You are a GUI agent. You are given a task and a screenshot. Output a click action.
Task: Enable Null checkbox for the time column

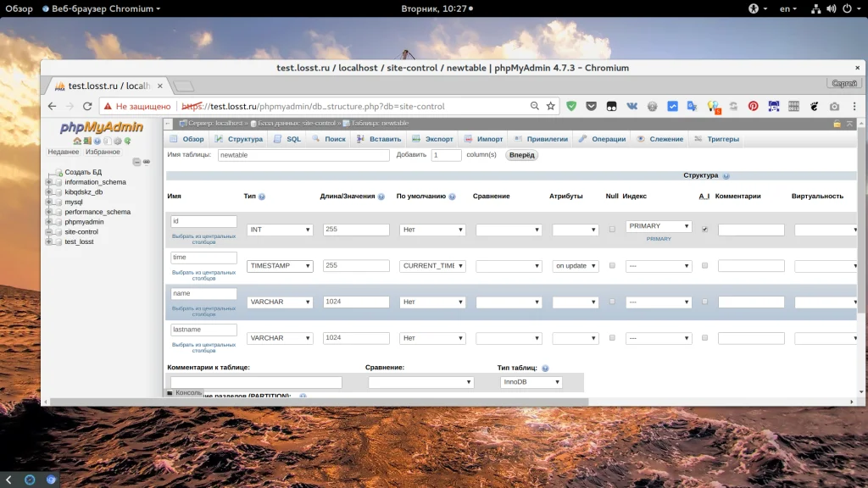point(612,265)
